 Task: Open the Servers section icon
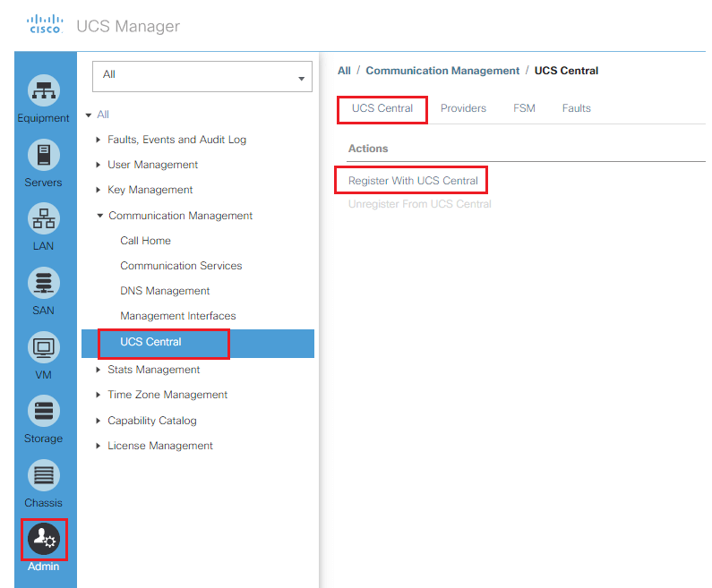(44, 155)
